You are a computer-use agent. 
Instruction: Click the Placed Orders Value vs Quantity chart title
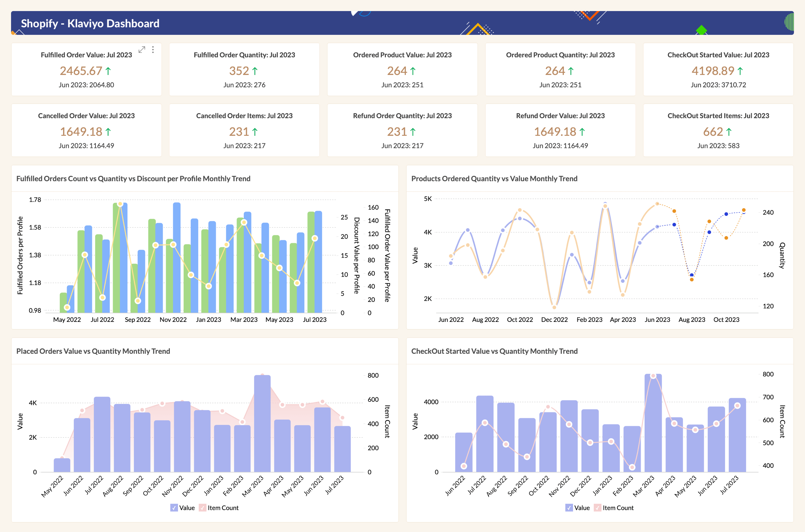pos(93,351)
